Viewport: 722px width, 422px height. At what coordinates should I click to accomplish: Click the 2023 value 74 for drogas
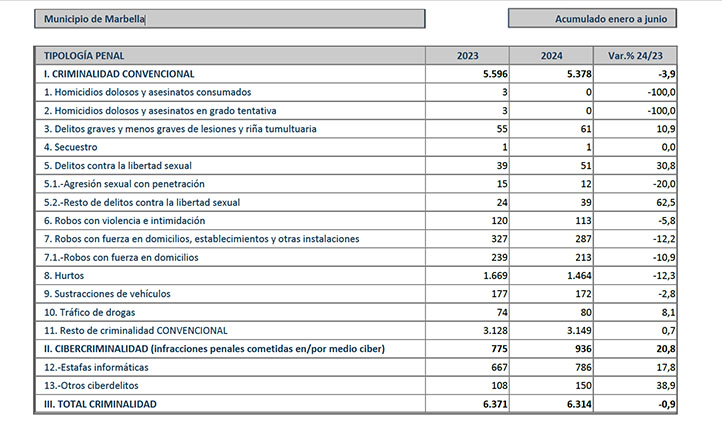click(502, 312)
